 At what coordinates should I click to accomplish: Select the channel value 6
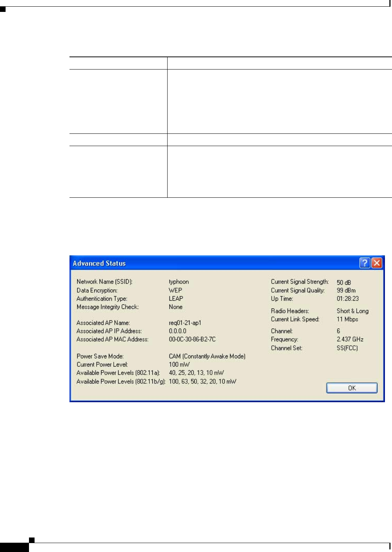(338, 331)
